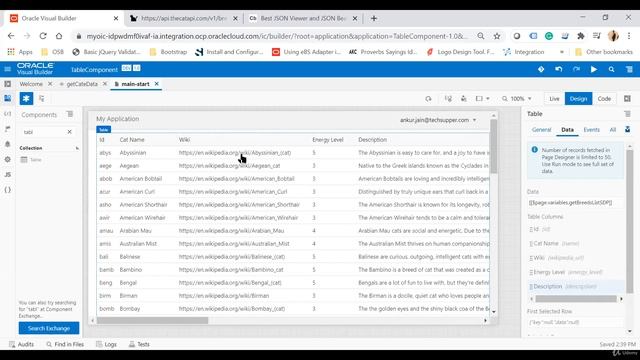This screenshot has height=360, width=640.
Task: Open the screen size dropdown
Action: coord(482,99)
